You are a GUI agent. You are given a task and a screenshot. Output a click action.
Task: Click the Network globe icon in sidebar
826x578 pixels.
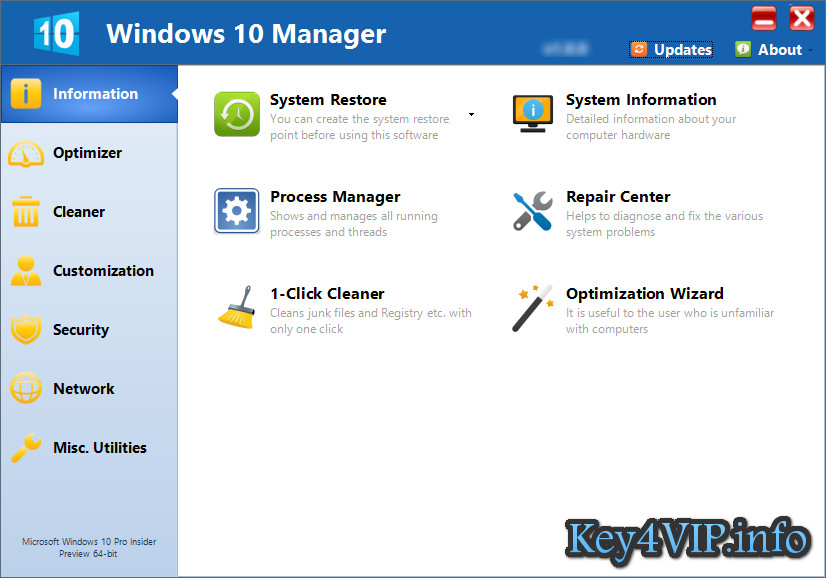(x=26, y=388)
